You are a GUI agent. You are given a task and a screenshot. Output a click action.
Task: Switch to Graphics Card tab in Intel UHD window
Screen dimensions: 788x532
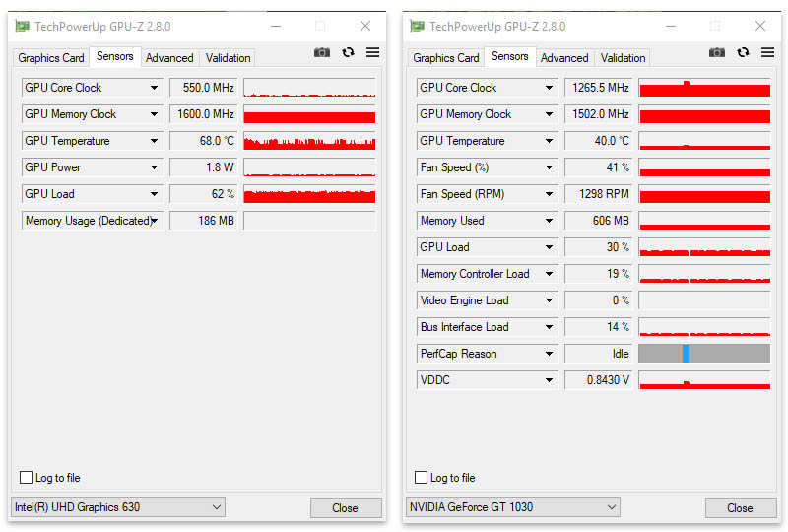coord(51,58)
